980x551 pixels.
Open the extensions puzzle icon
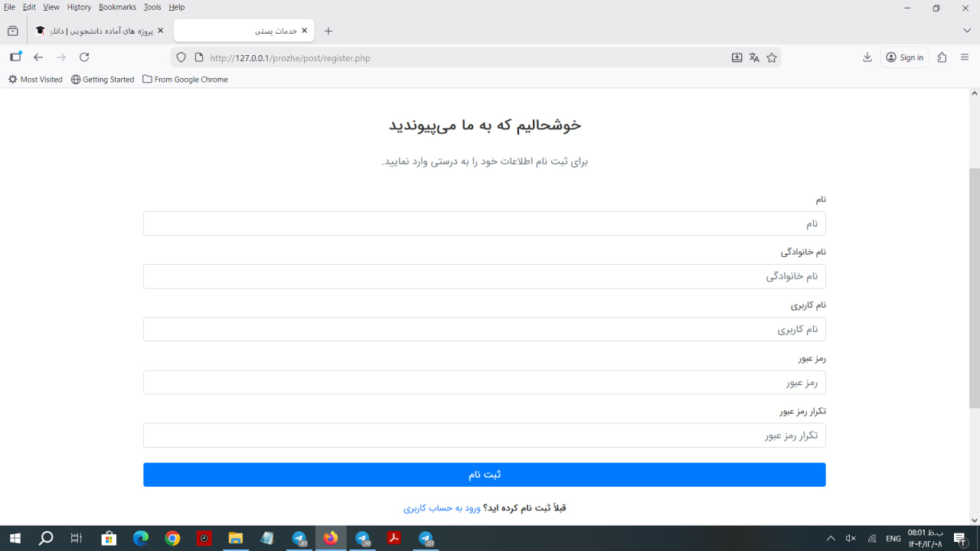942,57
